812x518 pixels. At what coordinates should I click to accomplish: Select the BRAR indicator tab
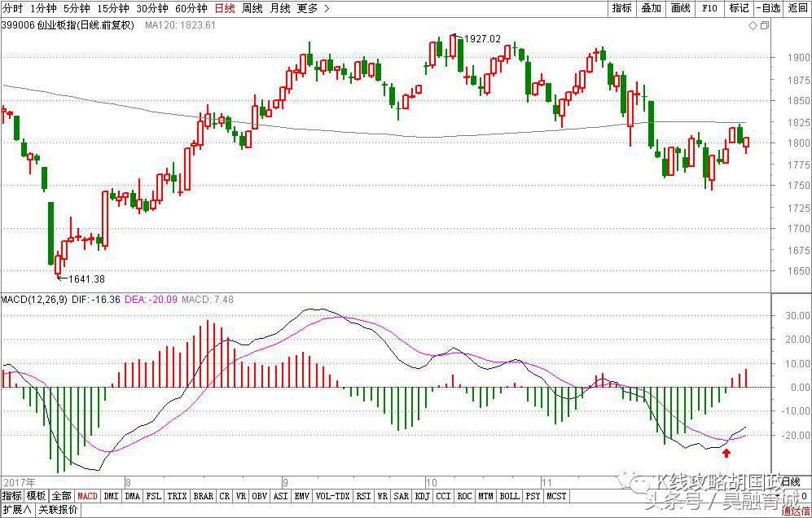pos(204,496)
